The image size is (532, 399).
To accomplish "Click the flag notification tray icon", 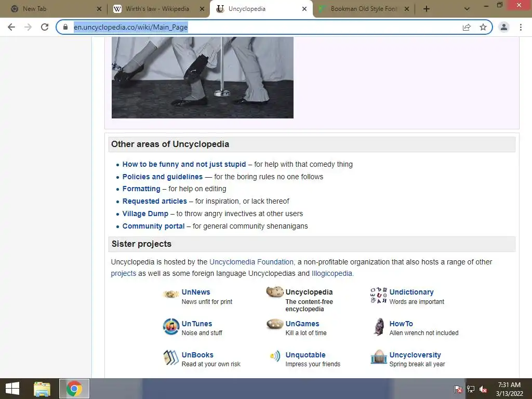I will 458,389.
